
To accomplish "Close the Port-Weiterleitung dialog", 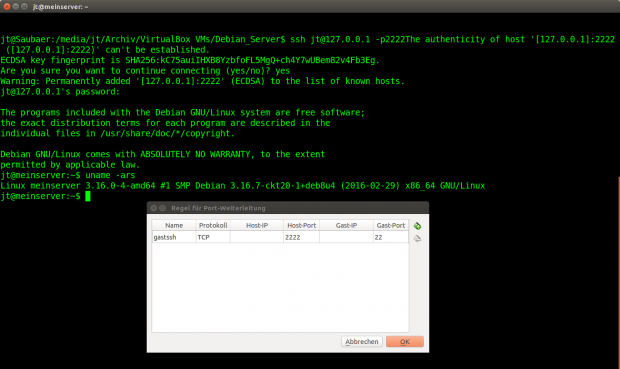I will pos(154,208).
